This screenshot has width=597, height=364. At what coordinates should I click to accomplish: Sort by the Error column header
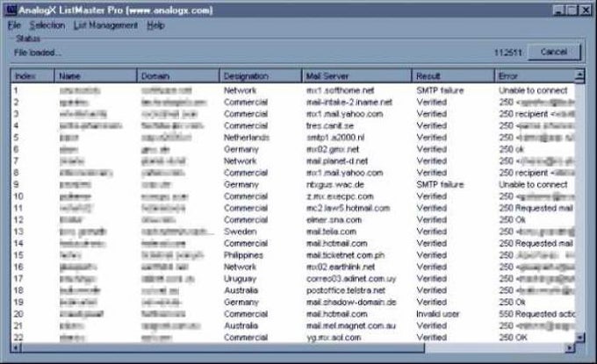[x=535, y=76]
